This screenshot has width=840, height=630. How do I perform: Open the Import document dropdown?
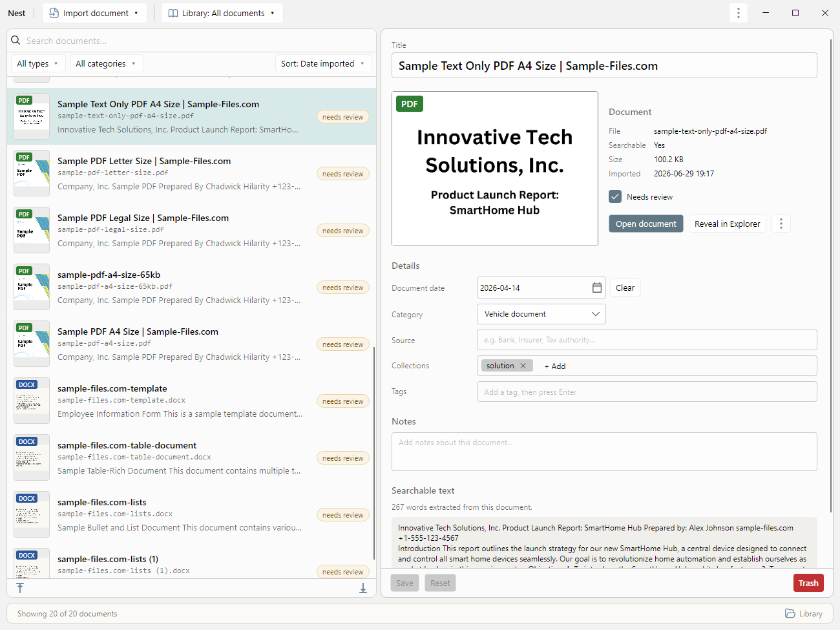coord(94,13)
